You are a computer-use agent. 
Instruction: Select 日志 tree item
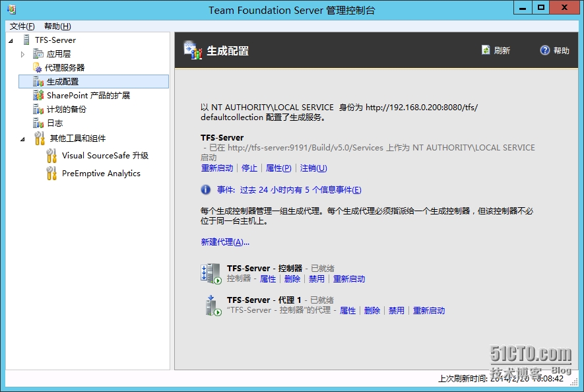coord(55,123)
